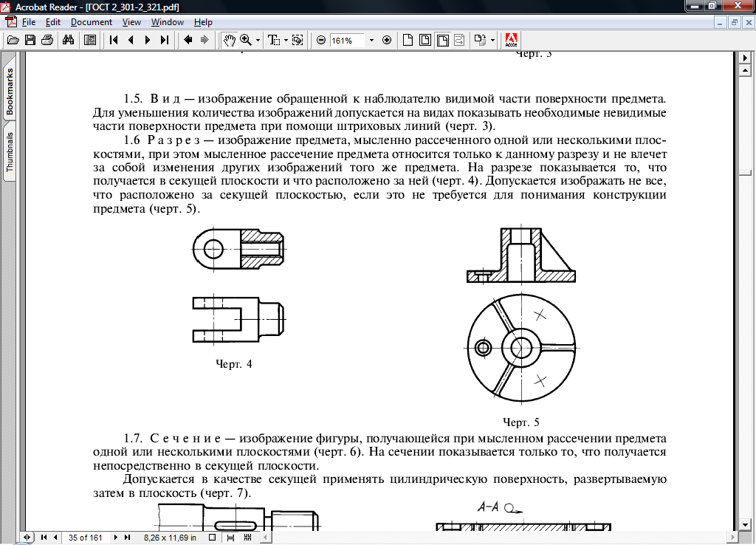Open the Edit menu
The image size is (756, 545).
(53, 22)
